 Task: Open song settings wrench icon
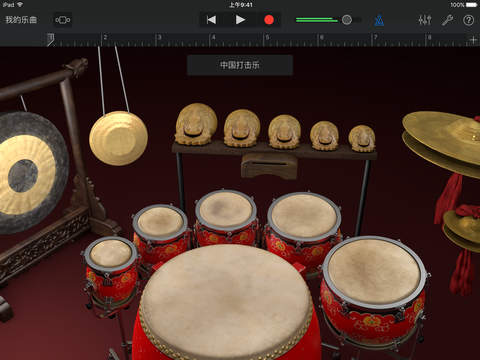click(x=447, y=20)
